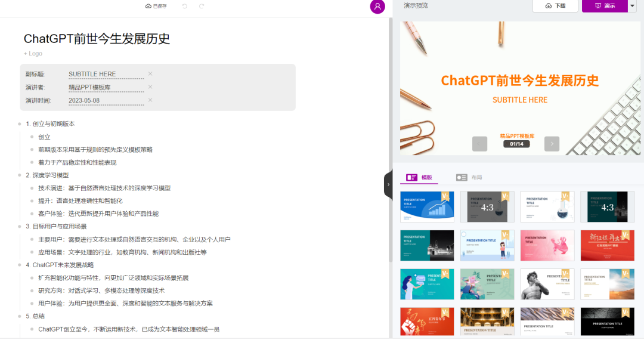Edit the 精品PPT模板库 speaker field
This screenshot has height=340, width=644.
[x=106, y=87]
